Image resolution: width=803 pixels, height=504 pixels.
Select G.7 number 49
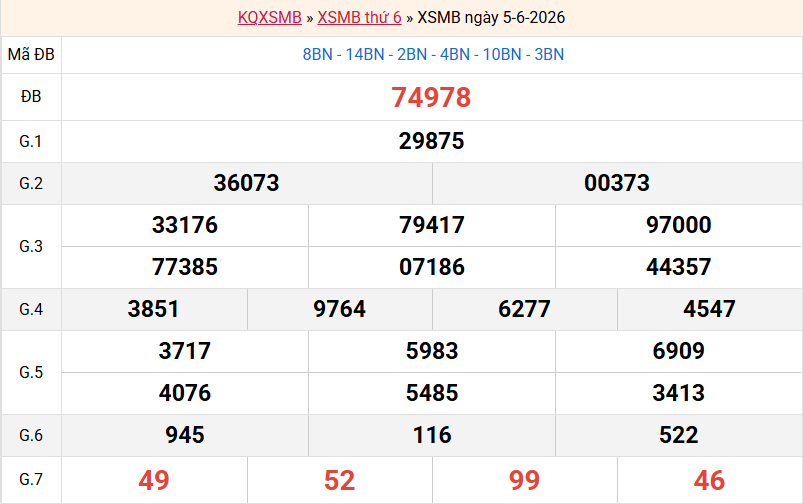pos(154,480)
